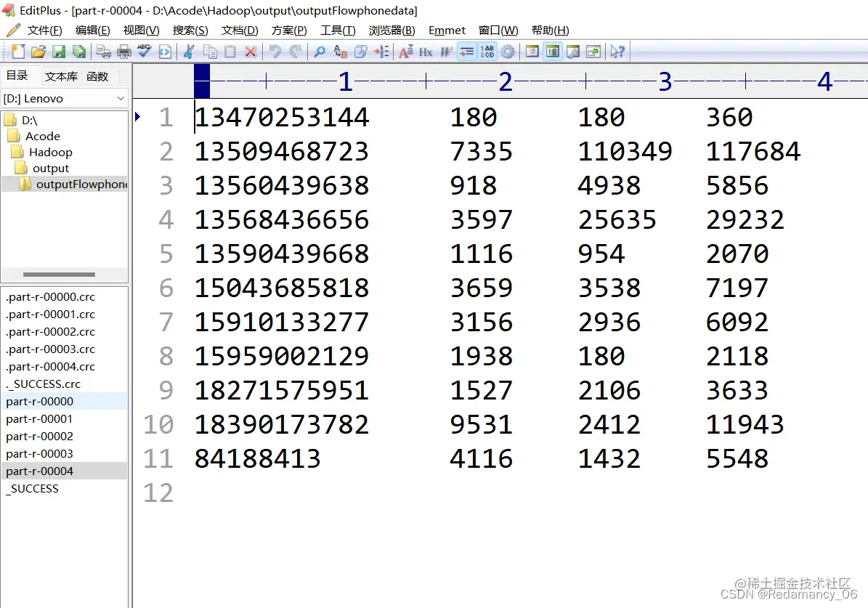This screenshot has height=608, width=868.
Task: Click the Paste clipboard icon
Action: tap(230, 52)
